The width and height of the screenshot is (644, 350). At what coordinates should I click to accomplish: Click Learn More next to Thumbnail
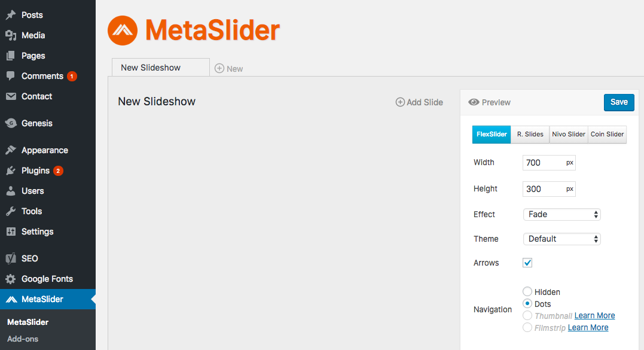click(x=594, y=315)
